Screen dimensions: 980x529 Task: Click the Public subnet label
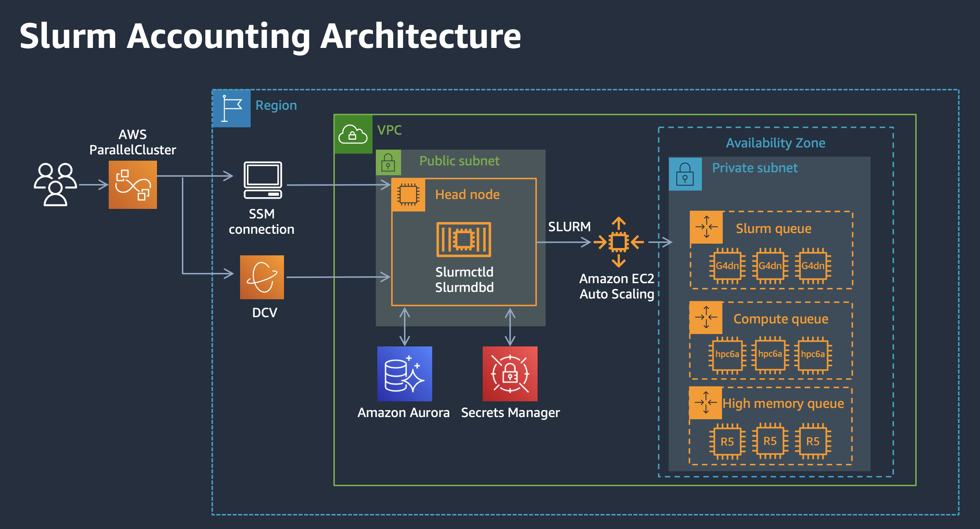(x=459, y=161)
